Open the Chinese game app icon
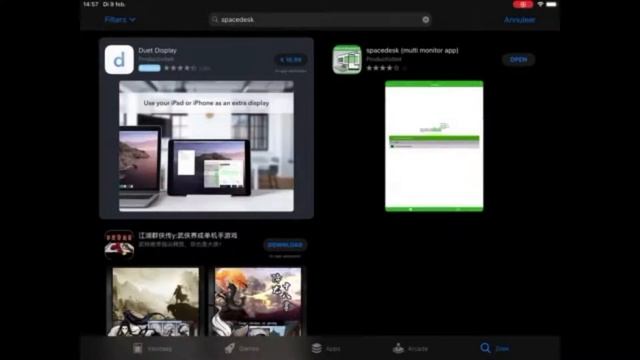Image resolution: width=640 pixels, height=360 pixels. [x=119, y=245]
